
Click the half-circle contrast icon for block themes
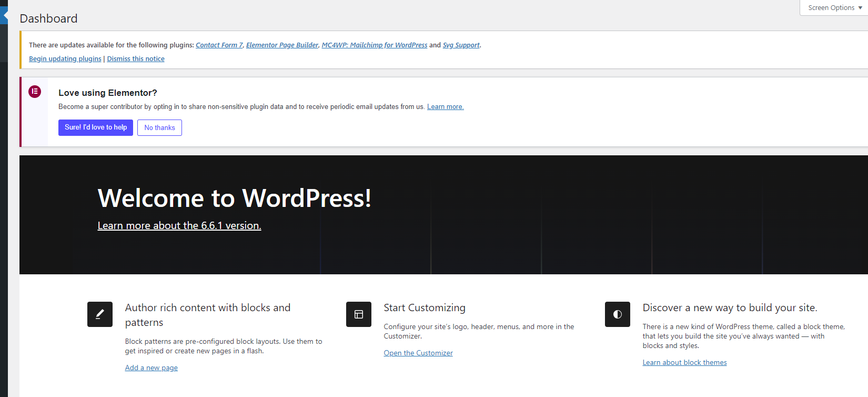(618, 314)
